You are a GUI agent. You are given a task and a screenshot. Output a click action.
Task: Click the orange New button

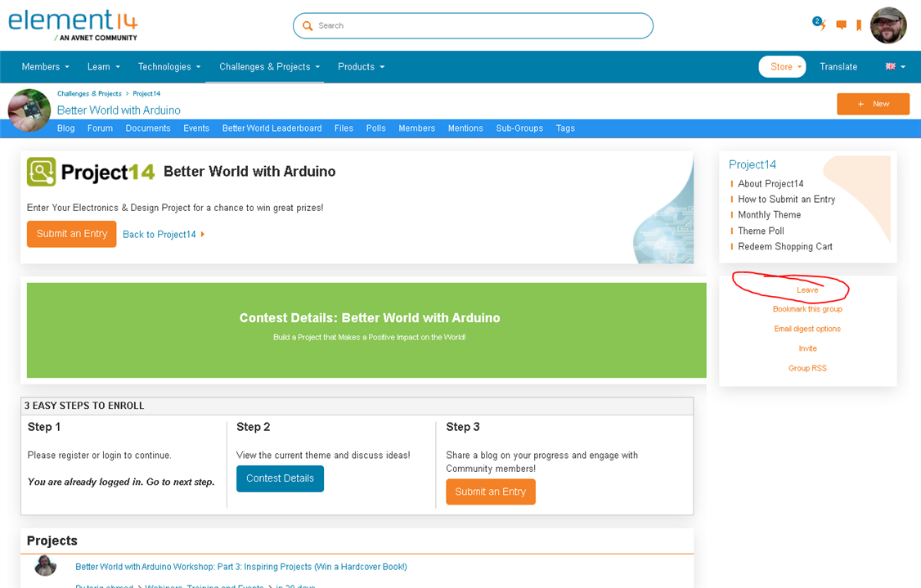click(873, 104)
